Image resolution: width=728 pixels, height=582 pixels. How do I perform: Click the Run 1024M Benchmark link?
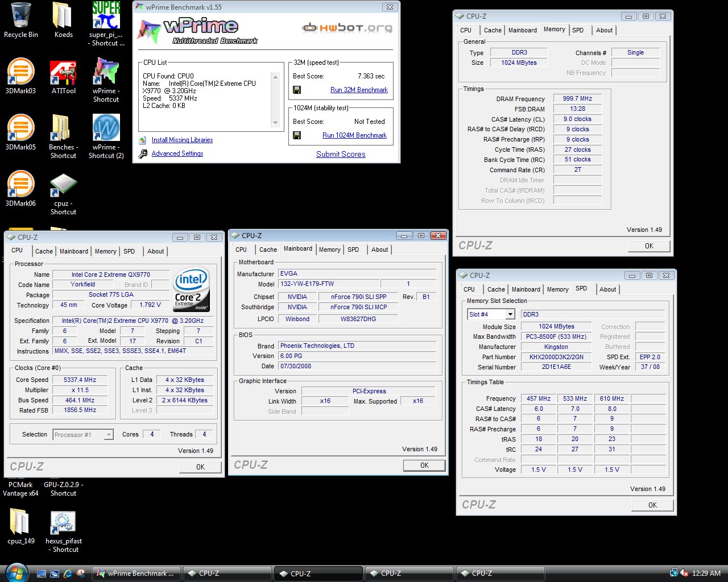click(354, 135)
